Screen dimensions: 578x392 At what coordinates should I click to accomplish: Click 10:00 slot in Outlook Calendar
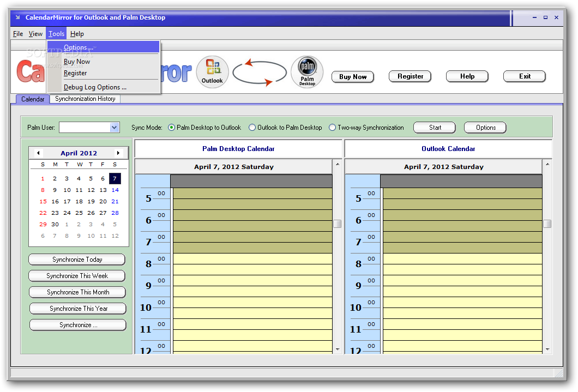[x=462, y=302]
